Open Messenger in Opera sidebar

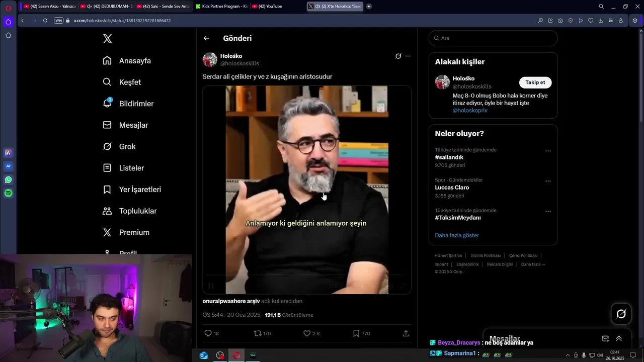8,166
